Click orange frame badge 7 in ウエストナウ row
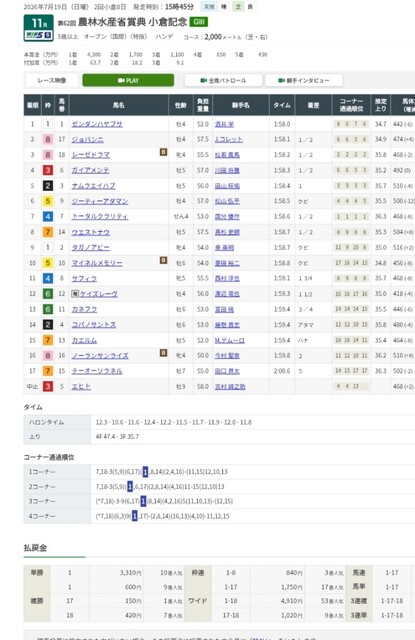 48,232
